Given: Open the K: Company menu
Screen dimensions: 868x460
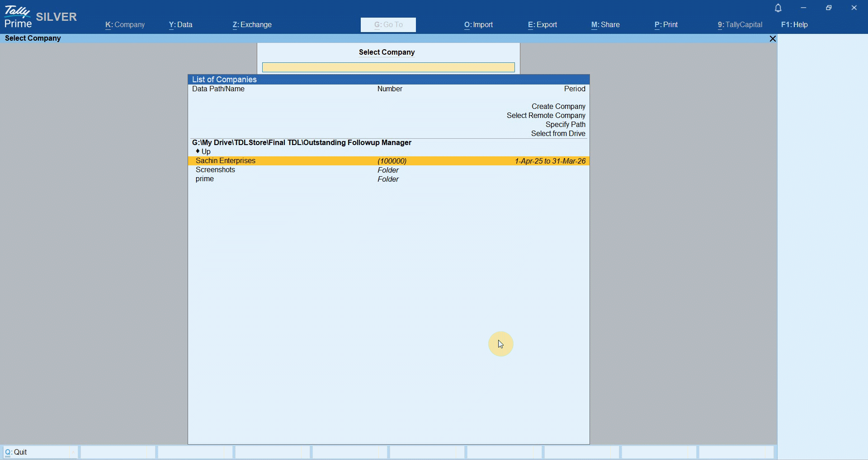Looking at the screenshot, I should coord(125,25).
